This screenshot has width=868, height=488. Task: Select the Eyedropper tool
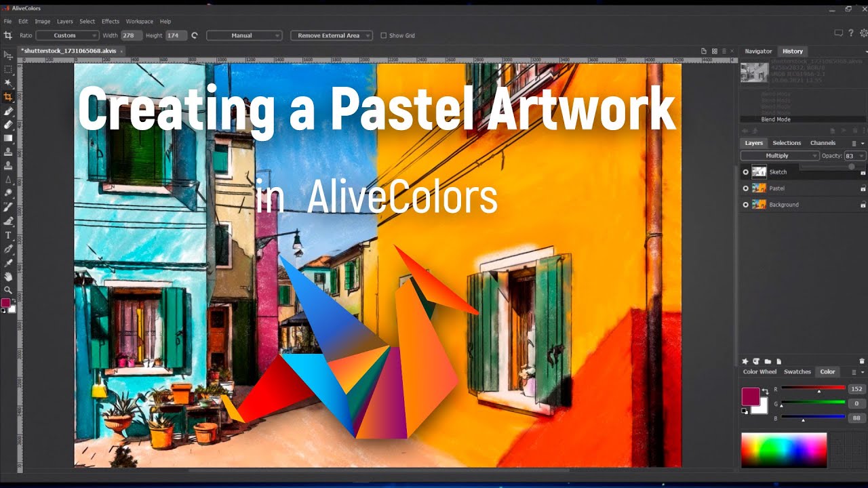(8, 262)
